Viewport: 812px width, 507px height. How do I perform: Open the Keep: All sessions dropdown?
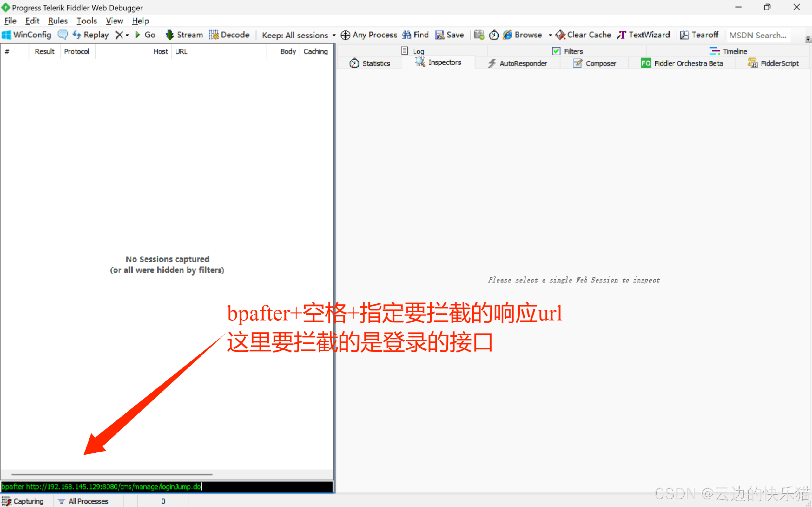(298, 35)
